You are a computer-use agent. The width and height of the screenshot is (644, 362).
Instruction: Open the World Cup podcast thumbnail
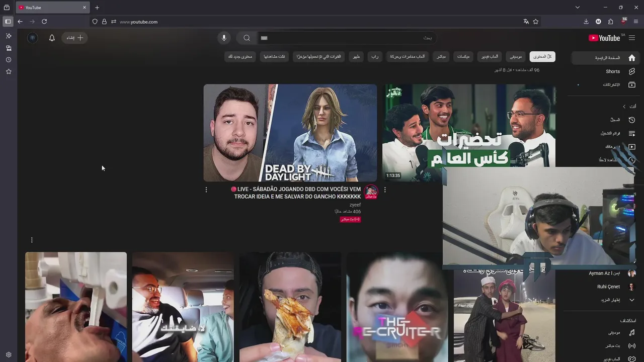click(469, 125)
